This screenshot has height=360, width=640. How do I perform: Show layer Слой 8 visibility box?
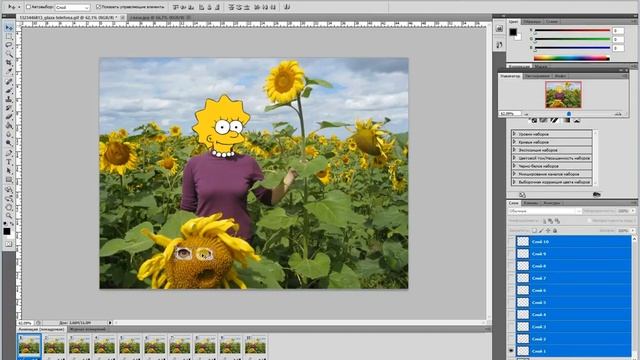tap(511, 266)
